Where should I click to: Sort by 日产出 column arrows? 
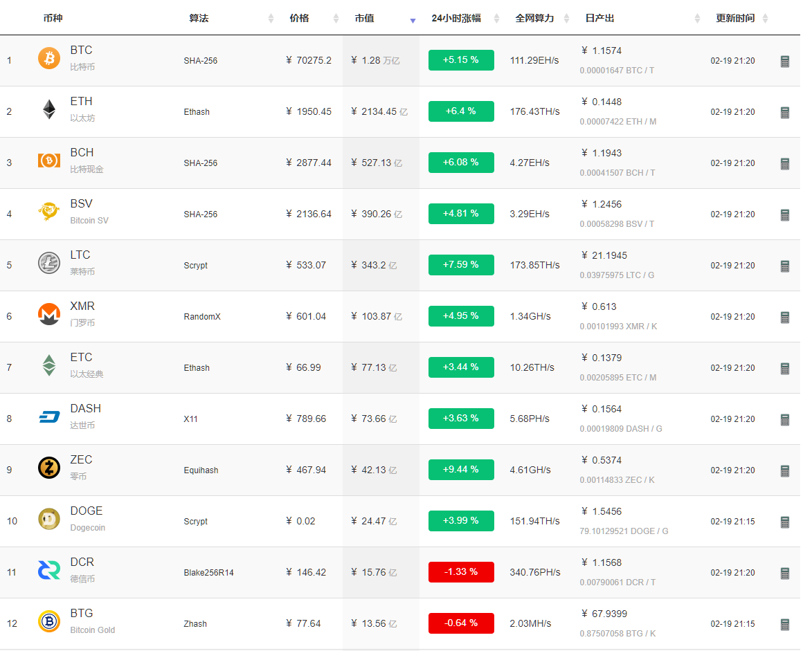click(697, 19)
